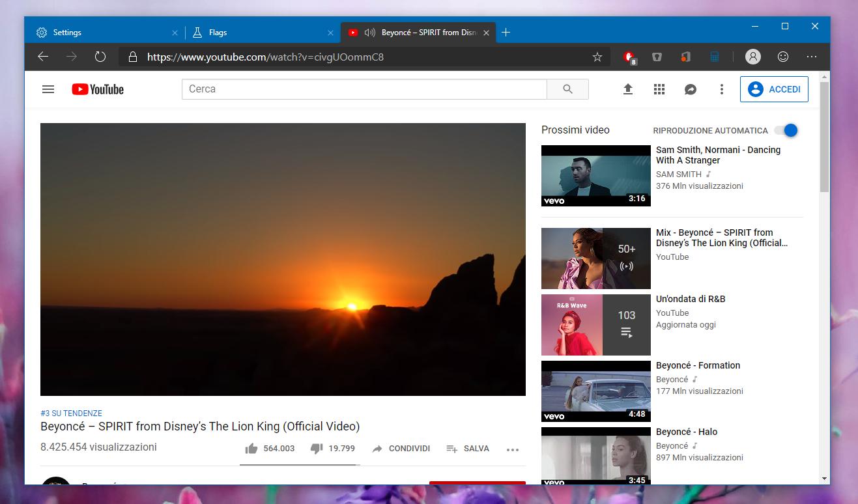Viewport: 858px width, 504px height.
Task: Open Mix Beyoncé SPIRIT playlist thumbnail
Action: [x=596, y=259]
